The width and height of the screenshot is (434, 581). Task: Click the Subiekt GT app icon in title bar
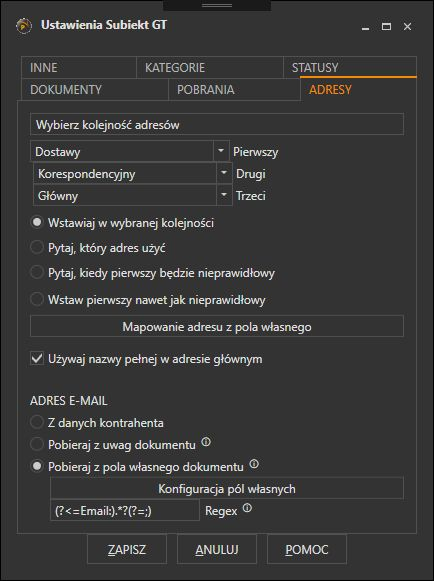(x=24, y=26)
